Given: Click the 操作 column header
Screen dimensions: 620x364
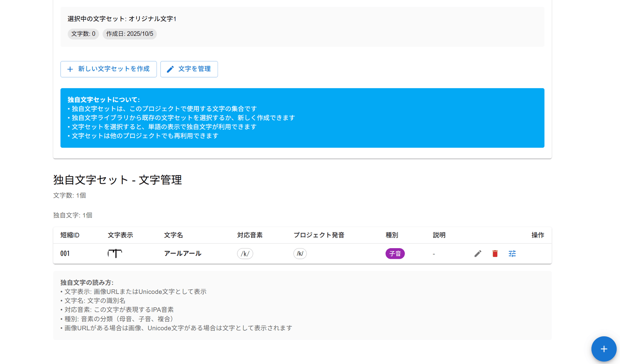Looking at the screenshot, I should coord(538,235).
